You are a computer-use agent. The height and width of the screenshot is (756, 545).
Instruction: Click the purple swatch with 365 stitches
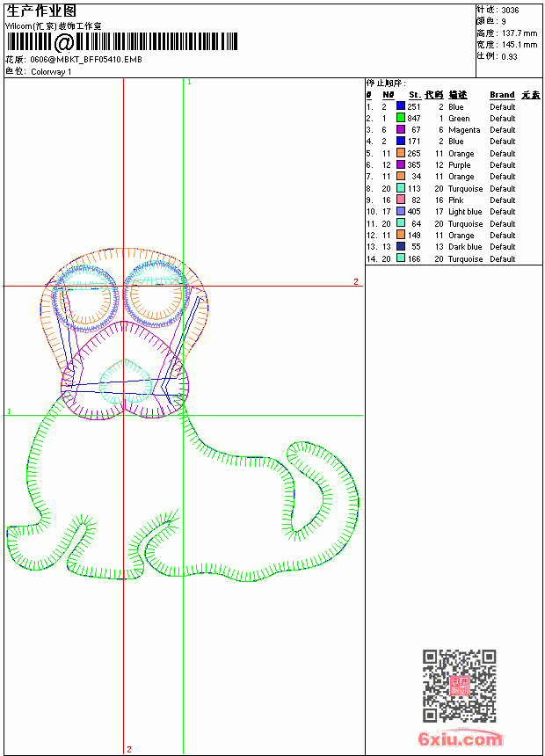pyautogui.click(x=400, y=164)
